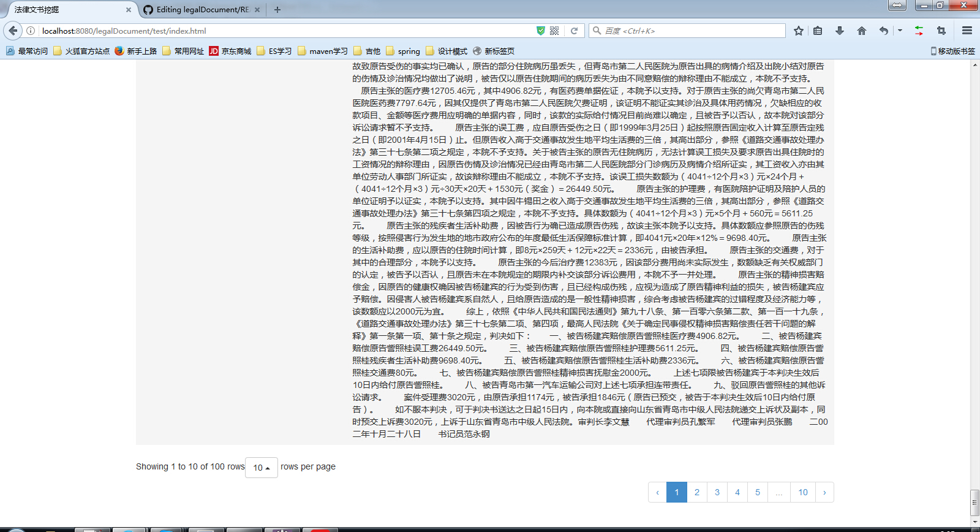The height and width of the screenshot is (532, 980).
Task: Open the bookmarks list icon
Action: coord(818,31)
